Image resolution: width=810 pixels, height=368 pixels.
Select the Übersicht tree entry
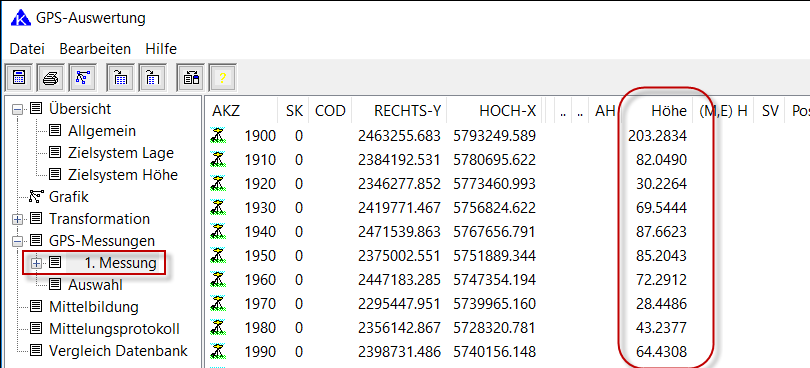point(80,109)
